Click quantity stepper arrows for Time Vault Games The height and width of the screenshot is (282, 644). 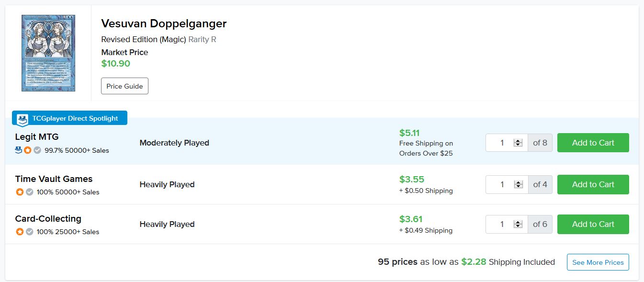tap(518, 184)
